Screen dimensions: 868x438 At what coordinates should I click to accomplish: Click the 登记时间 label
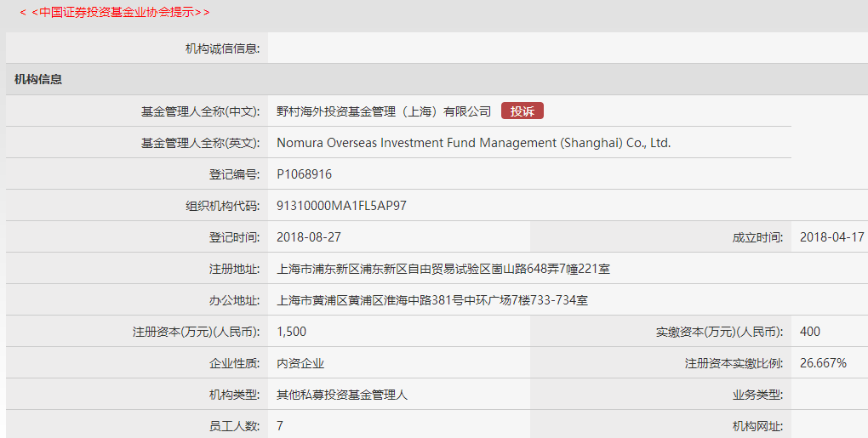234,237
